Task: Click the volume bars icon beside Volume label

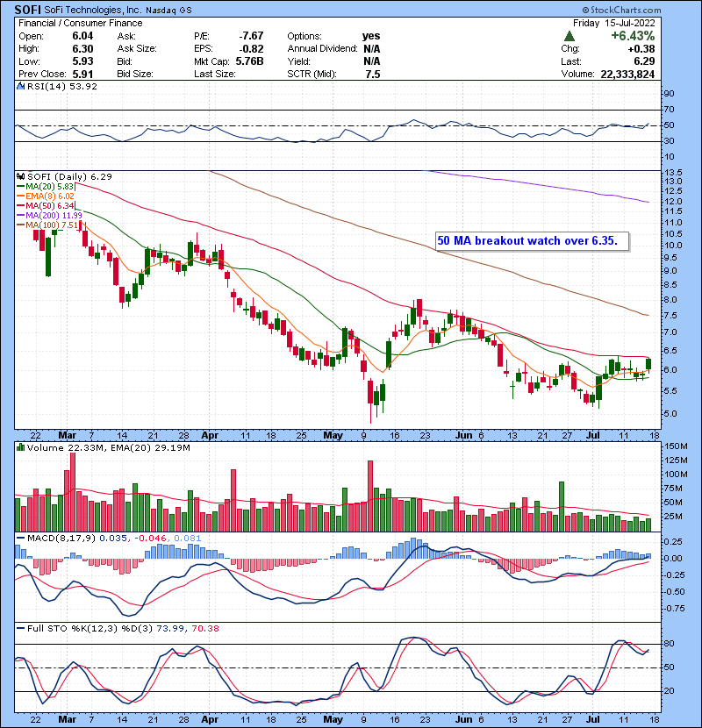Action: tap(20, 448)
